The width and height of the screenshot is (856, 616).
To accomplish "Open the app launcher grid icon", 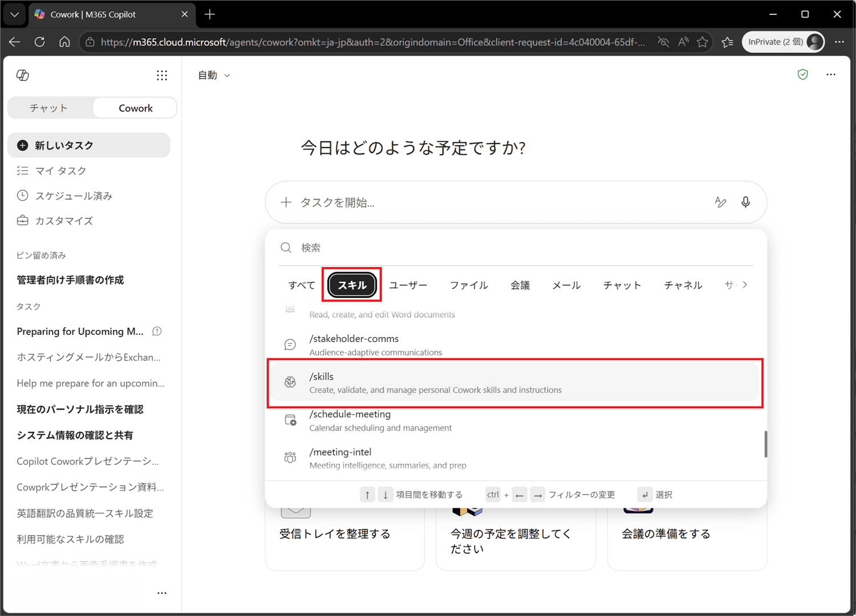I will (162, 75).
